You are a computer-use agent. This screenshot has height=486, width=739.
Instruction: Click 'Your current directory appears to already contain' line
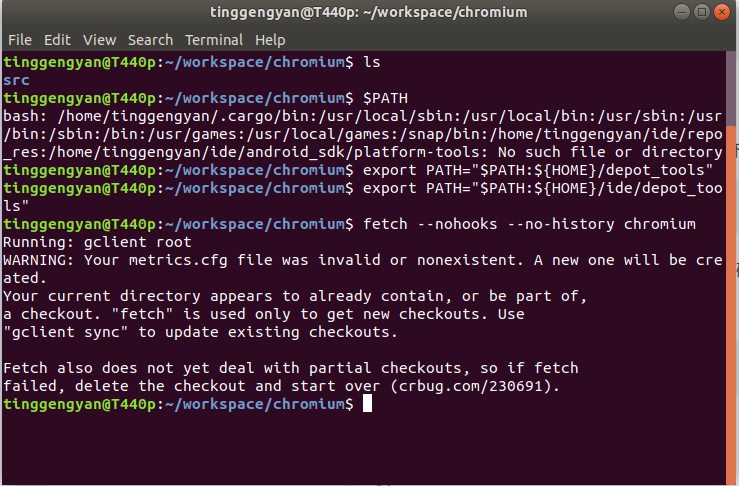(x=295, y=296)
